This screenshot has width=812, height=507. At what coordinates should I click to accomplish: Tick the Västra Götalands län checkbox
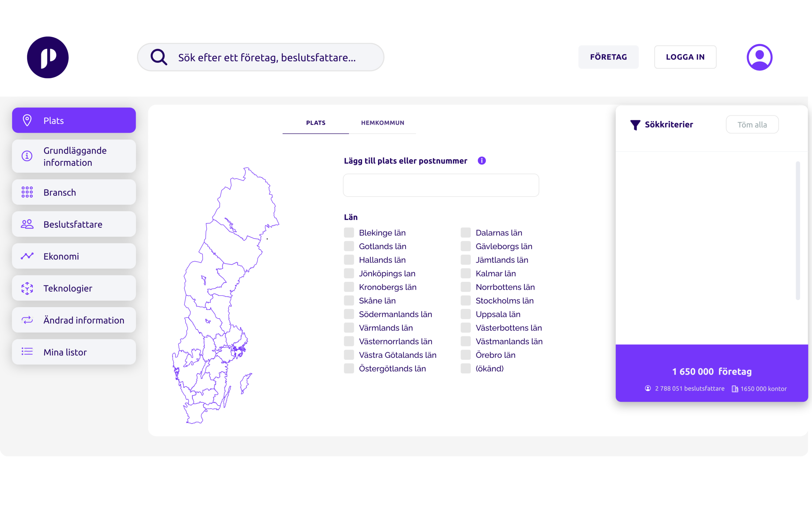tap(349, 355)
